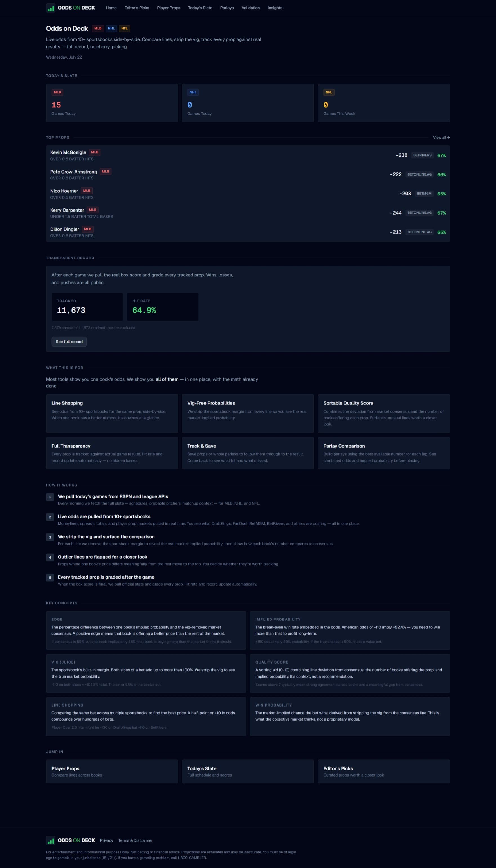Viewport: 496px width, 868px height.
Task: Select Kevin McGonigle prop row
Action: coord(248,155)
